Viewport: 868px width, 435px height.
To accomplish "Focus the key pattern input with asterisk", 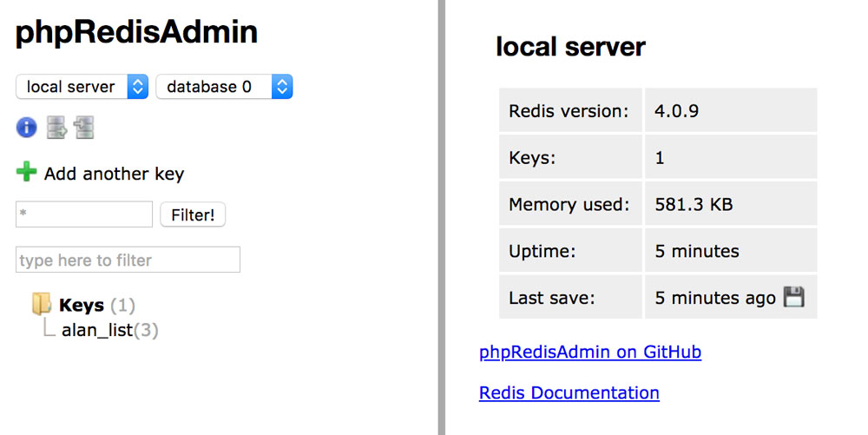I will (84, 214).
